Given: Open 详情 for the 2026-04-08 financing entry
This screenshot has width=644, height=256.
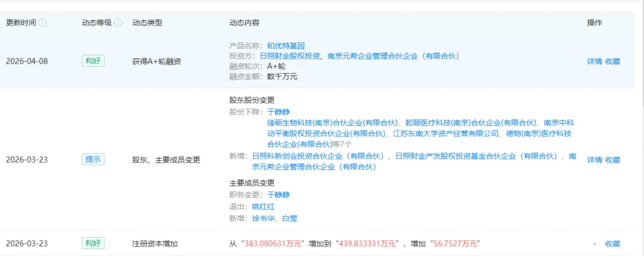Looking at the screenshot, I should (595, 61).
